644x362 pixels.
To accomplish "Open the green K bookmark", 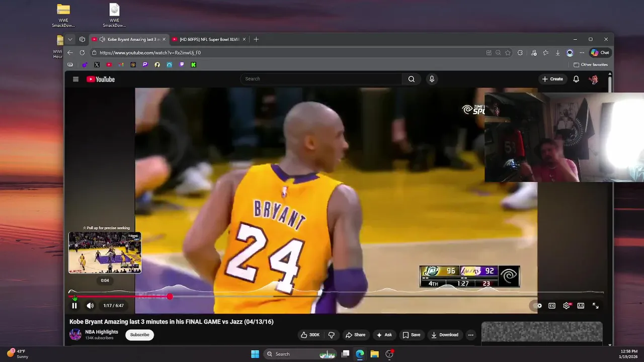I will coord(194,65).
